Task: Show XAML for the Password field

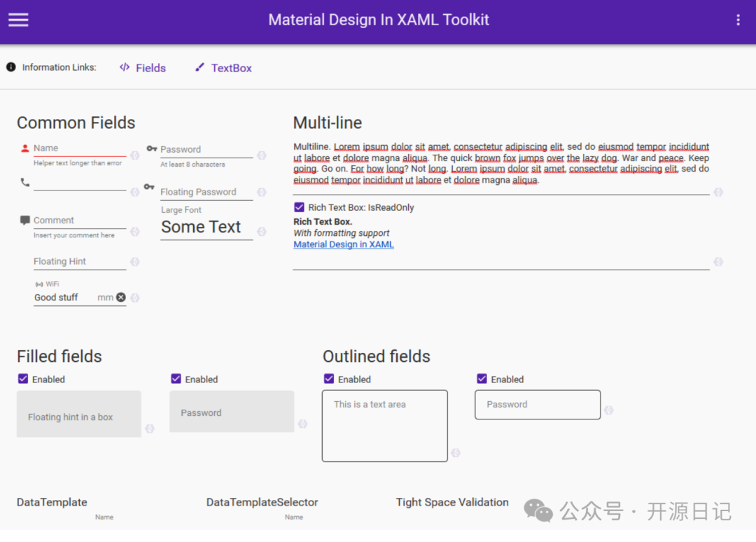Action: (x=262, y=155)
